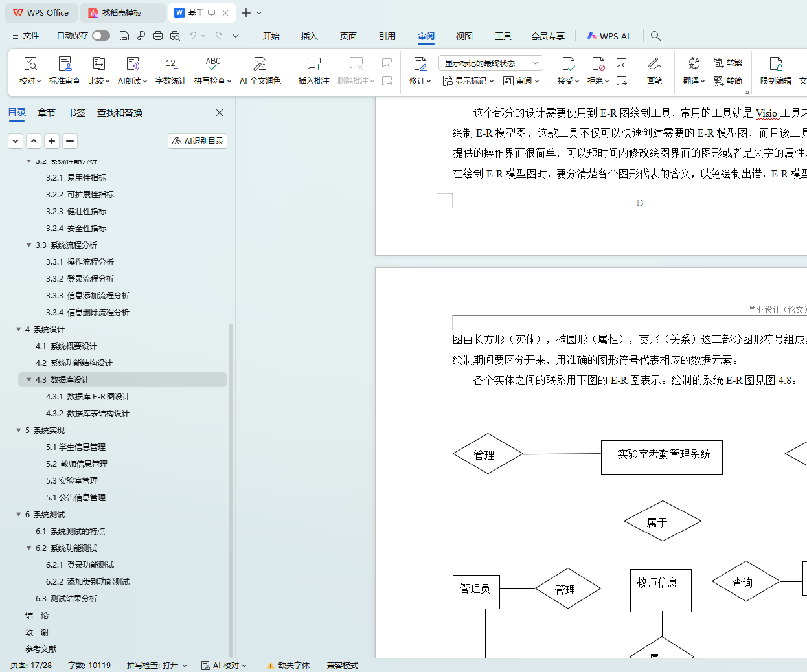
Task: Collapse the 4.3 数据库设计 tree node
Action: (x=29, y=379)
